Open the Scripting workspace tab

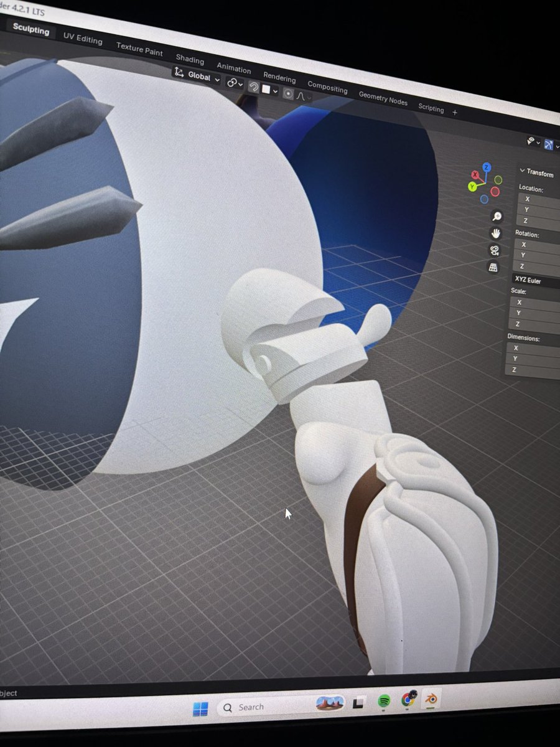click(431, 108)
